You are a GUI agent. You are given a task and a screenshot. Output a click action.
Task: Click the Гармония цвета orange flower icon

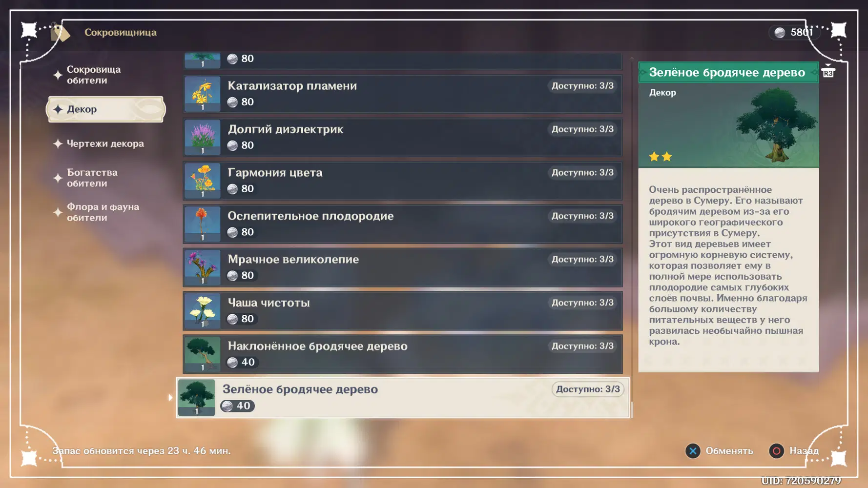tap(202, 181)
